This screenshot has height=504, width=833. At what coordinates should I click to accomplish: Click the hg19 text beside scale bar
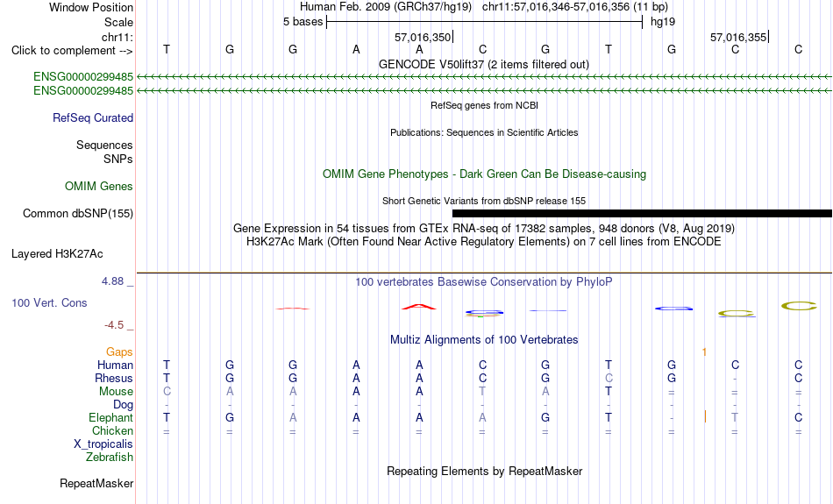click(x=663, y=22)
